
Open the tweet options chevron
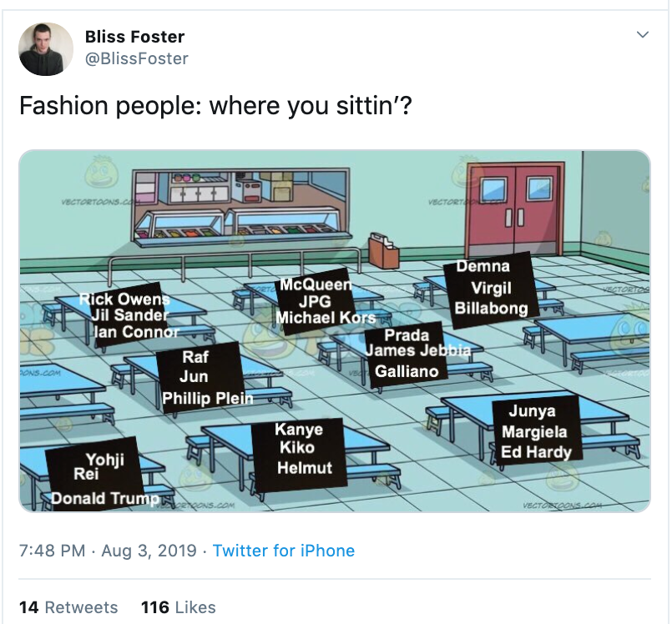[x=643, y=35]
